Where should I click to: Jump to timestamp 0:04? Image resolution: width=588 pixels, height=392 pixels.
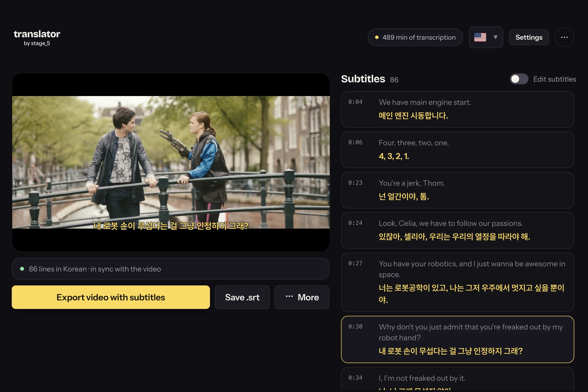coord(355,102)
